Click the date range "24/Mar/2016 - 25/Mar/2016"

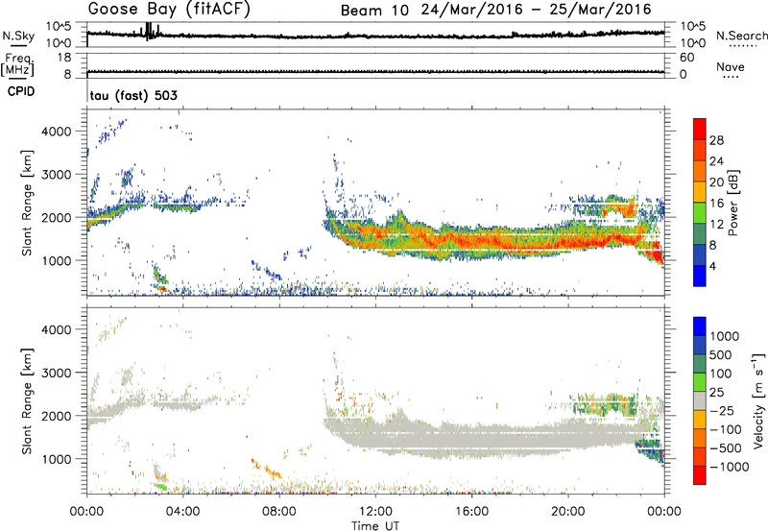537,10
